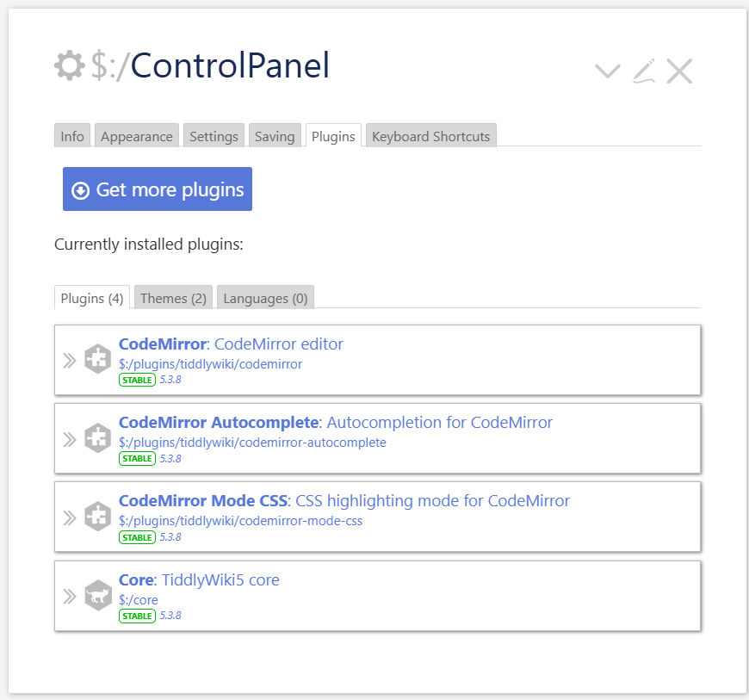Select the Saving tab
749x700 pixels.
[275, 136]
